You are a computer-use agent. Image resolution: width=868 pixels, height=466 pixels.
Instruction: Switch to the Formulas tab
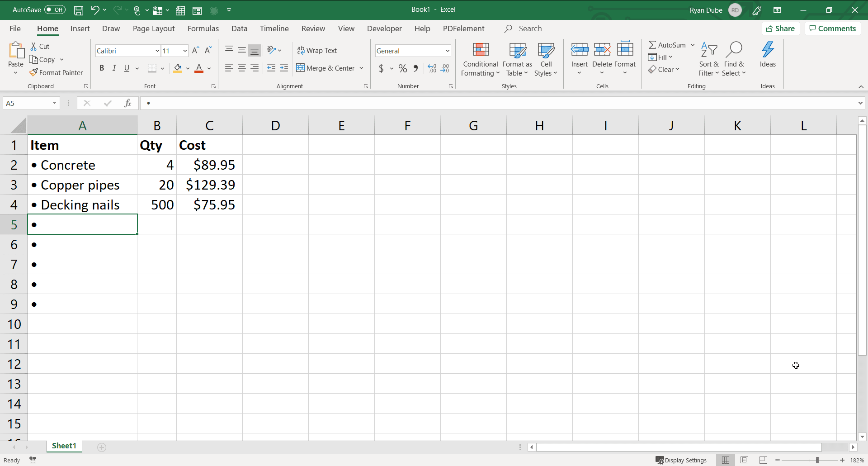point(203,29)
